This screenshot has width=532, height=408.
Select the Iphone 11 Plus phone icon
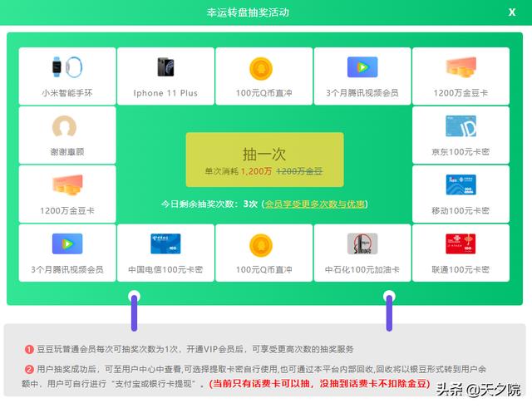click(165, 67)
